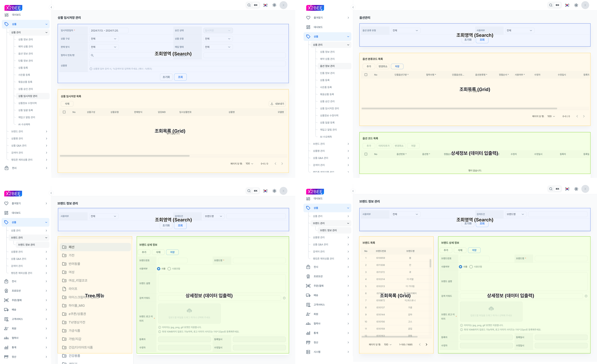Screen dimensions: 597x364
Task: Select 하이몰_MIG in category tree
Action: pyautogui.click(x=77, y=306)
